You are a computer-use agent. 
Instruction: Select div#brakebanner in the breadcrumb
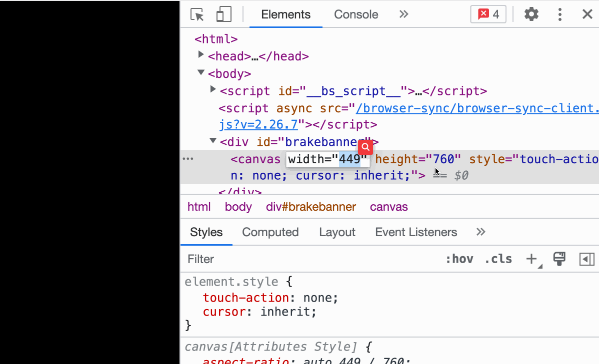[311, 207]
